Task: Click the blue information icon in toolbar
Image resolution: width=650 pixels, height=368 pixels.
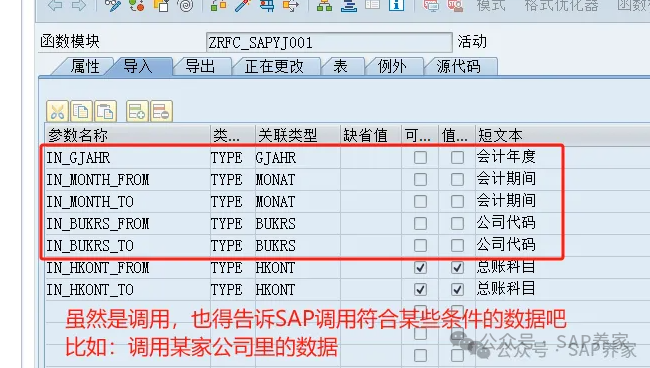Action: (x=396, y=5)
